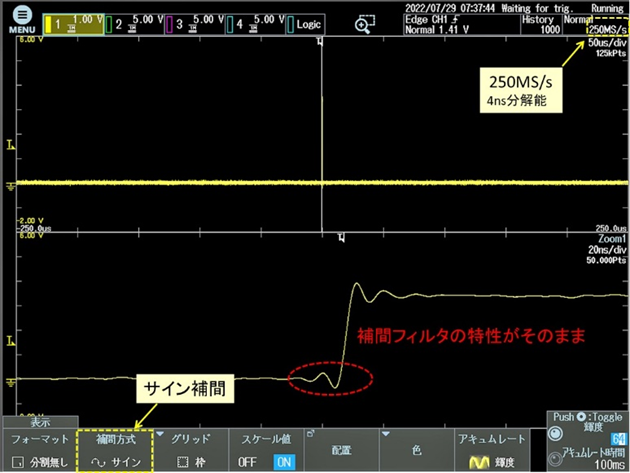Click the アキュムレート時間 knob icon
The width and height of the screenshot is (630, 473).
555,459
